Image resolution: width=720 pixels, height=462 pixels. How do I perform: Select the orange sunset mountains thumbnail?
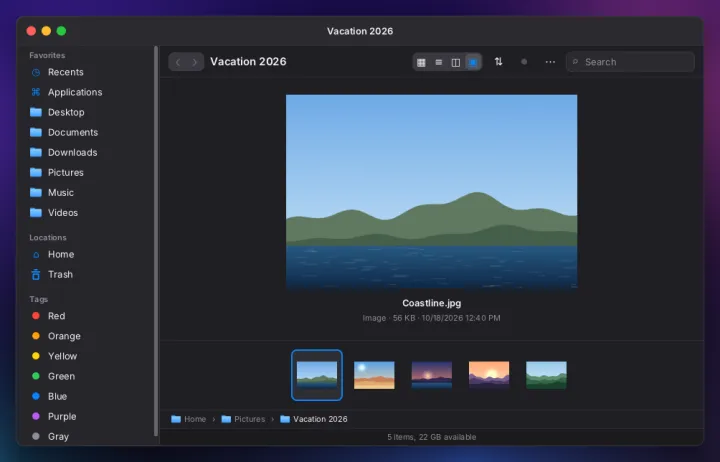pyautogui.click(x=489, y=375)
